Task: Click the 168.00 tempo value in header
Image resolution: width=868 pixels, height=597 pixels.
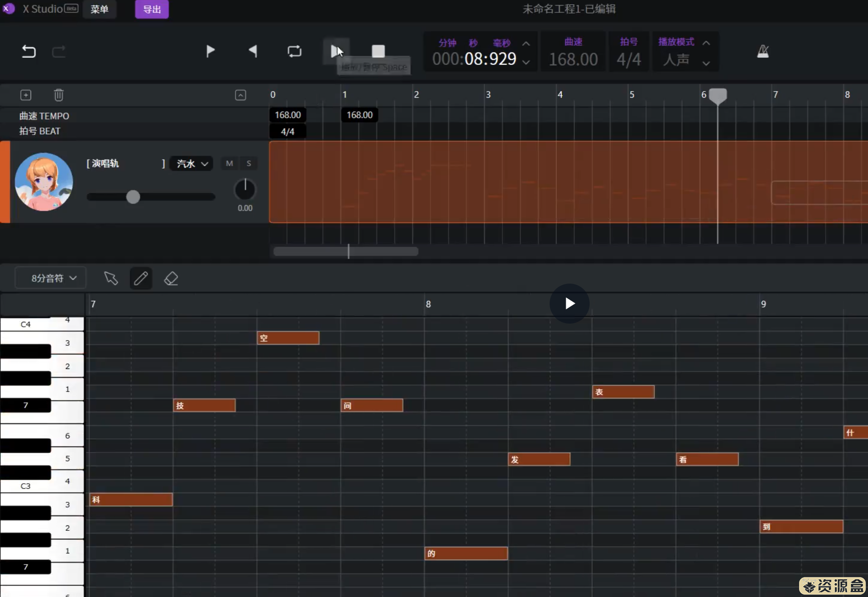Action: point(573,59)
